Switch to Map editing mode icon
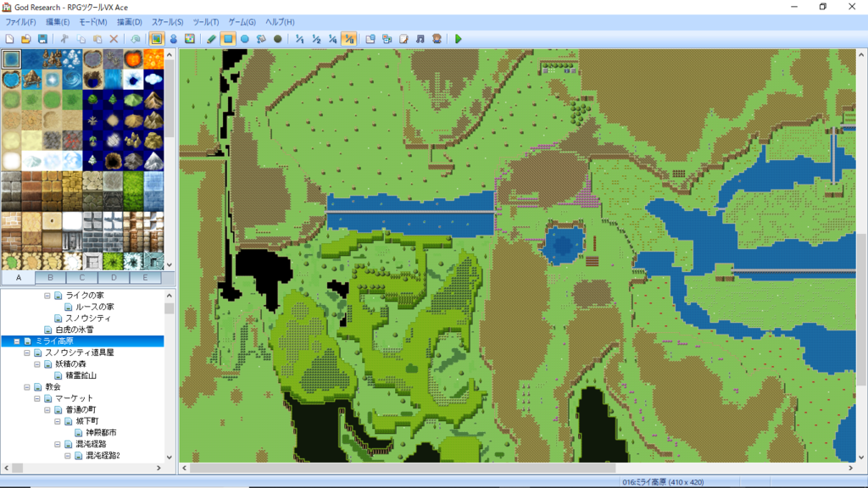The image size is (868, 488). tap(157, 39)
